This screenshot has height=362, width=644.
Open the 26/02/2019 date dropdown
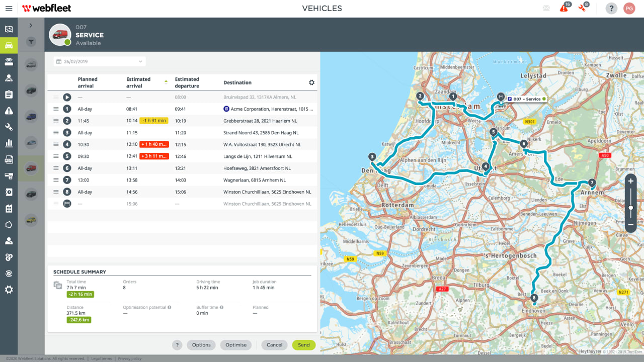tap(99, 61)
